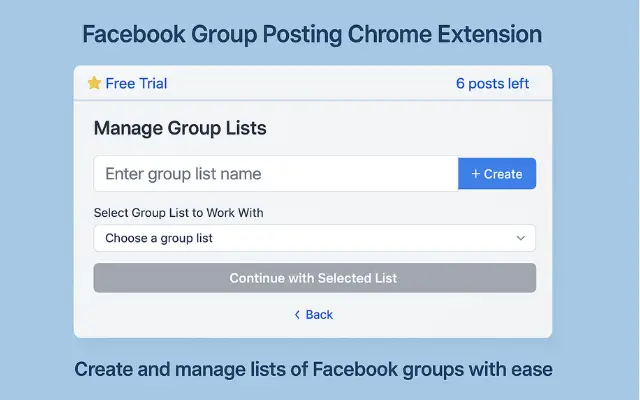Image resolution: width=640 pixels, height=400 pixels.
Task: Click the 6 posts left counter
Action: click(492, 83)
